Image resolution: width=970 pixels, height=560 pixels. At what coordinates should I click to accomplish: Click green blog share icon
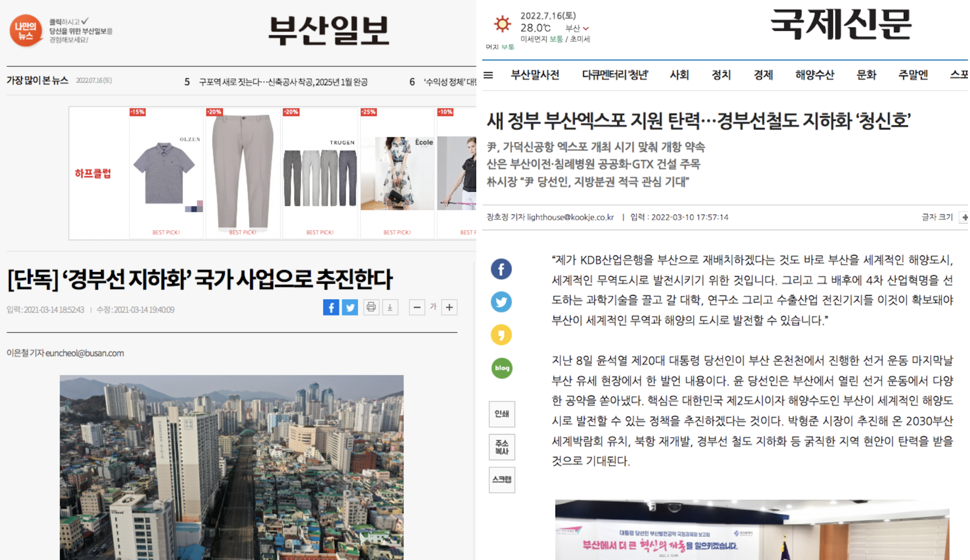tap(502, 368)
